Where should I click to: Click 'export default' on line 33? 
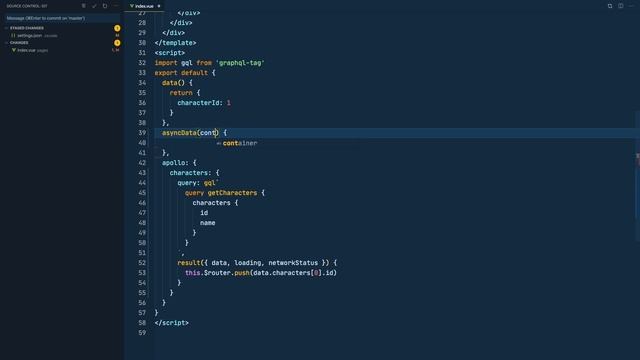(x=181, y=73)
